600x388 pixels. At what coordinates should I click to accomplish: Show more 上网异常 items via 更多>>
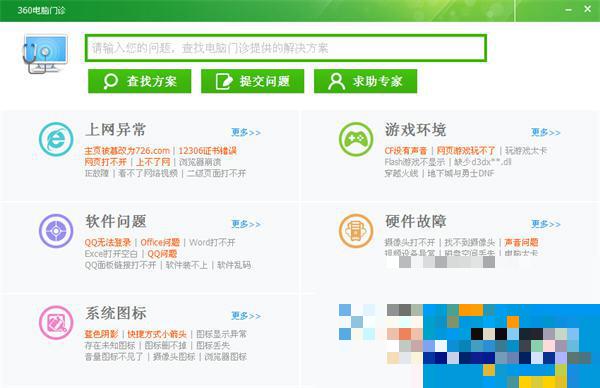tap(246, 132)
